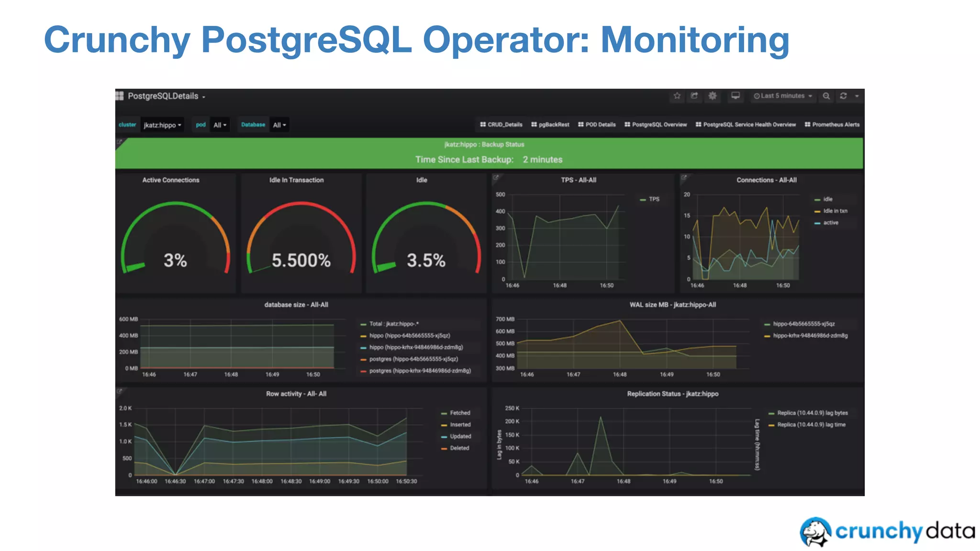Click the Row activity panel corner link icon

[120, 391]
